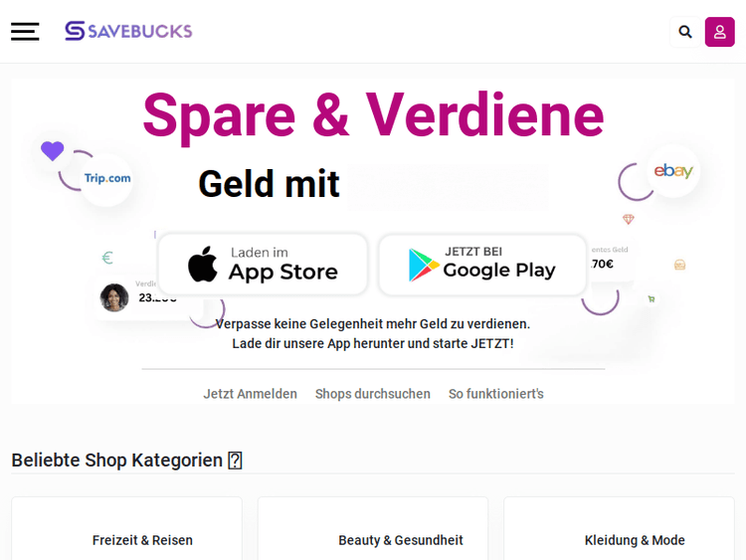Click the pink user account icon

tap(719, 32)
